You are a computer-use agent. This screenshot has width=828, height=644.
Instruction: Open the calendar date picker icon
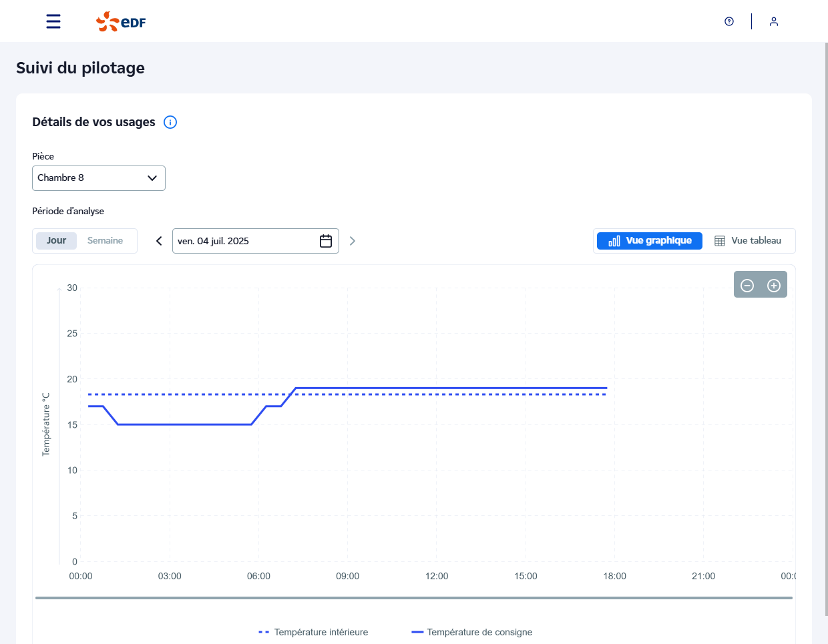tap(326, 241)
